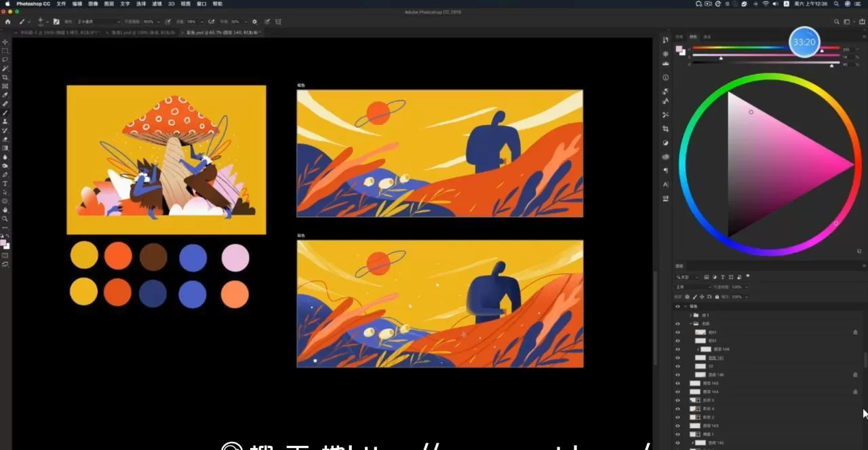
Task: Click the Home icon in options bar
Action: tap(7, 22)
